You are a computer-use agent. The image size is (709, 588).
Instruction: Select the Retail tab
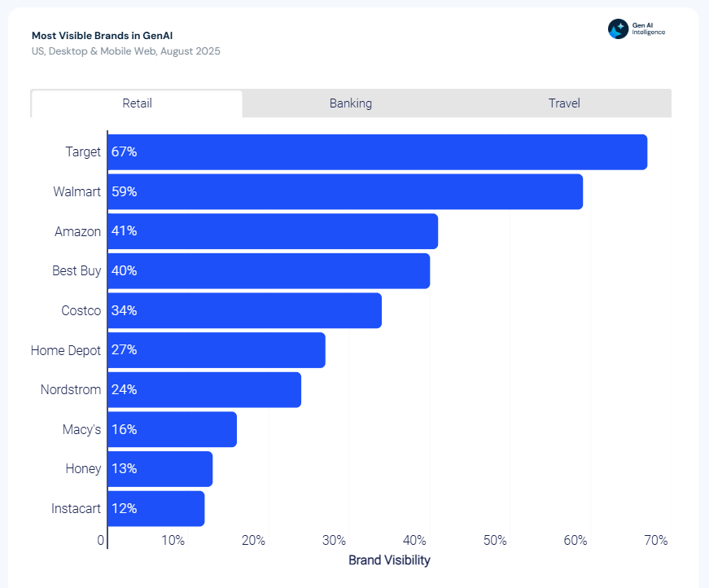[x=137, y=103]
